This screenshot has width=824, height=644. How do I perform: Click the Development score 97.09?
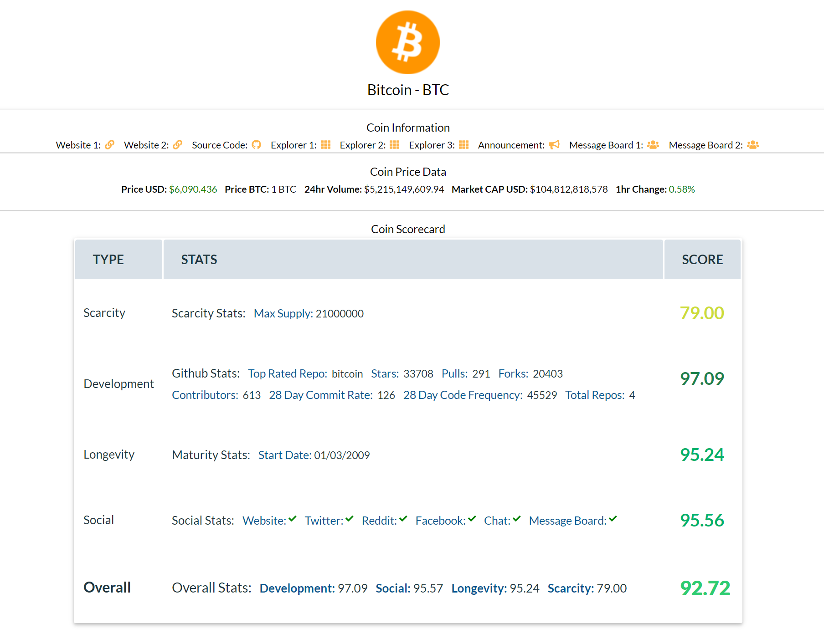pos(702,378)
